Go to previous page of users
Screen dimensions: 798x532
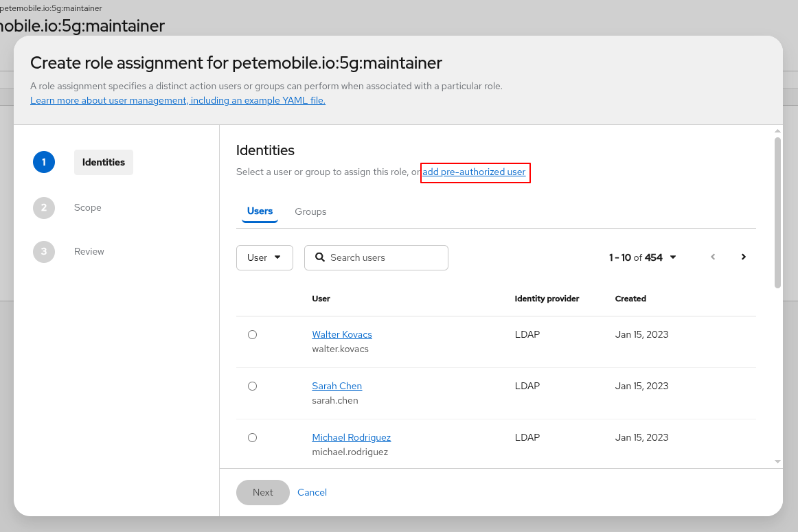[x=713, y=257]
